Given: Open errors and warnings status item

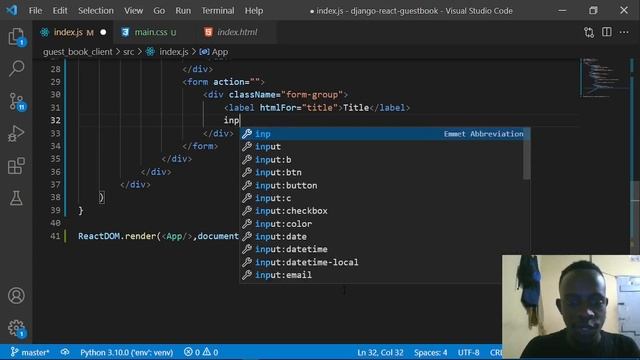Looking at the screenshot, I should [200, 352].
